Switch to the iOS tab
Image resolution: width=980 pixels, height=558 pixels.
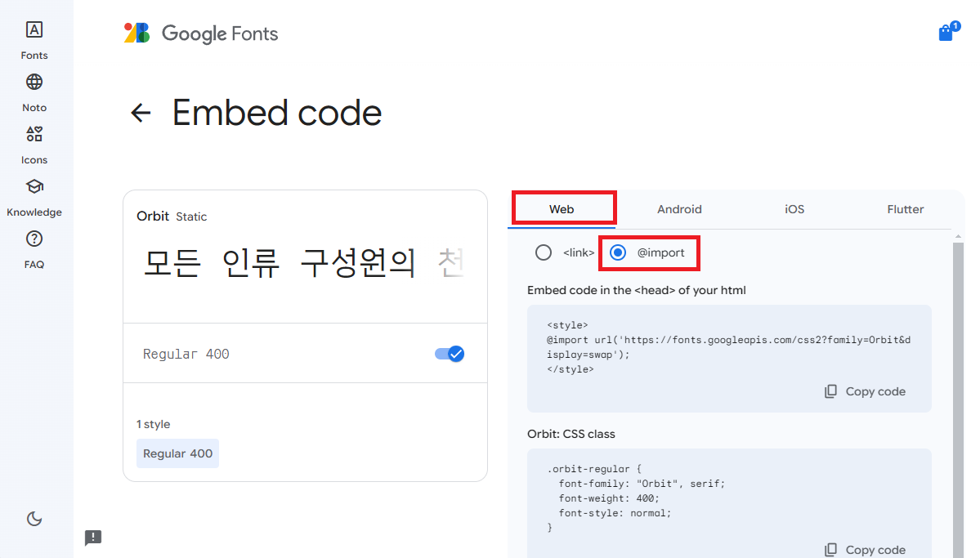794,209
